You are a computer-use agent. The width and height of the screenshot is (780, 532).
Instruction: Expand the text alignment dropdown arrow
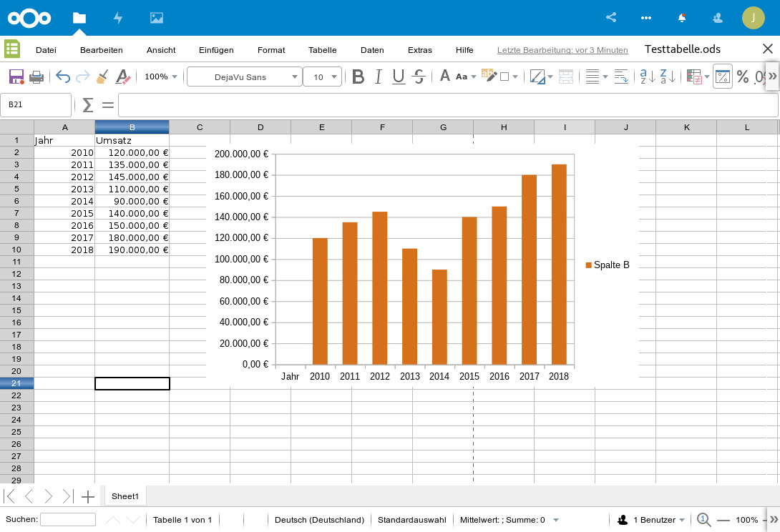pyautogui.click(x=605, y=77)
